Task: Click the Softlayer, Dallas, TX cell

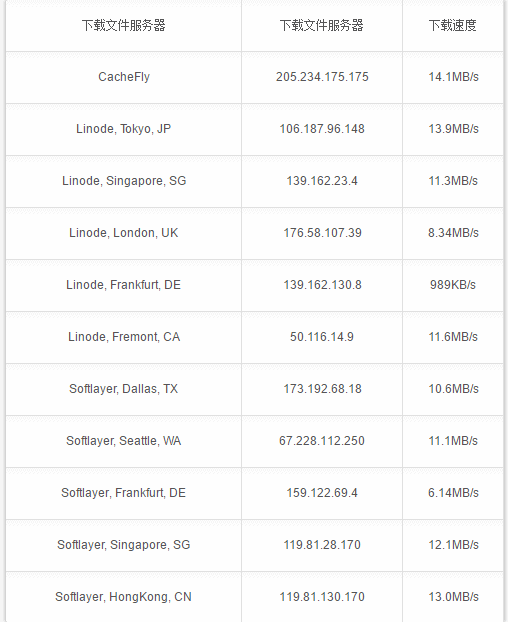Action: coord(124,389)
